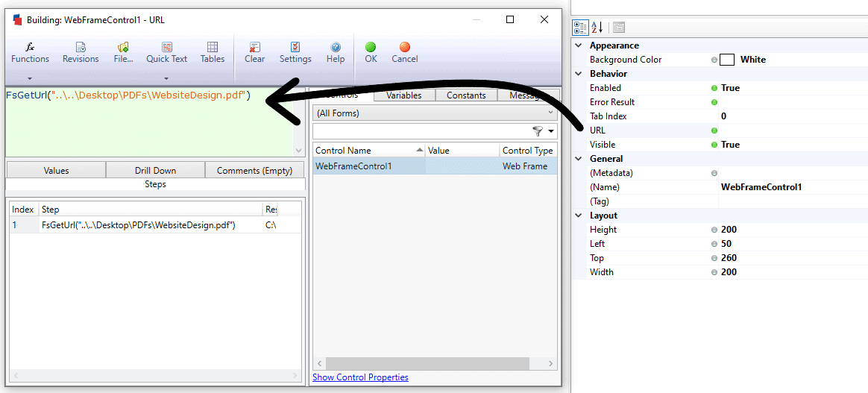The image size is (868, 393).
Task: Collapse the Appearance category
Action: pos(579,45)
